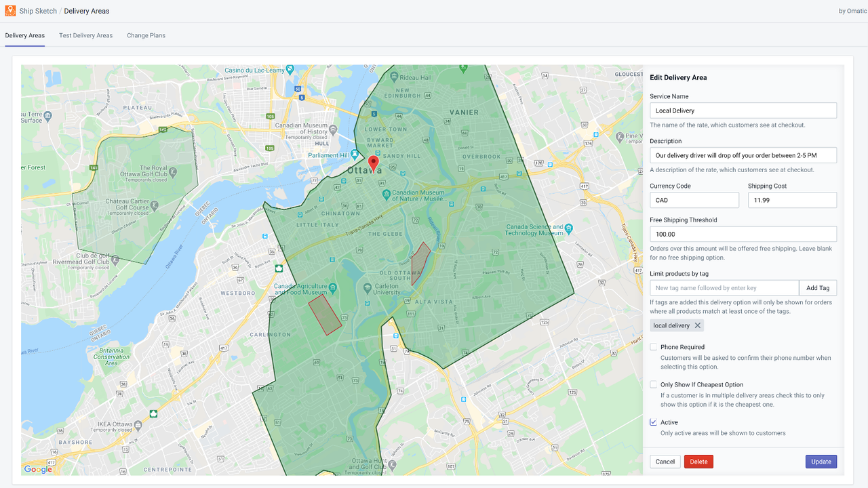Click the Parliament Hill landmark marker
Image resolution: width=868 pixels, height=488 pixels.
(355, 155)
